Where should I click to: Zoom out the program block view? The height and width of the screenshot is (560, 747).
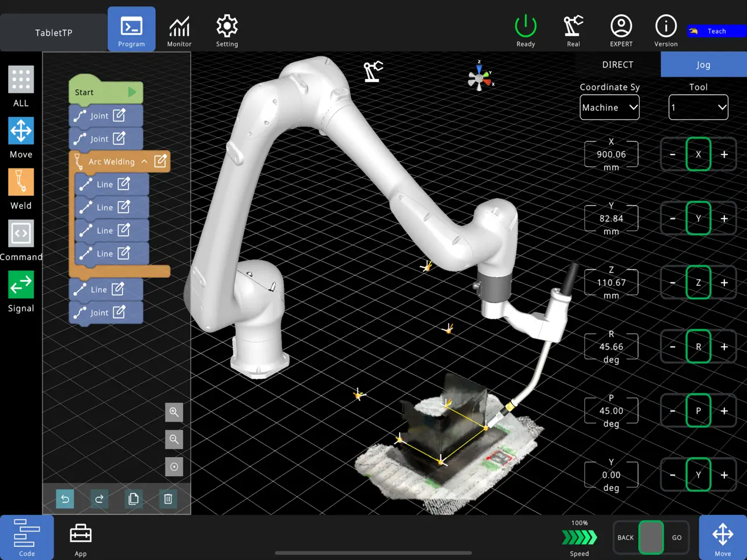[174, 439]
